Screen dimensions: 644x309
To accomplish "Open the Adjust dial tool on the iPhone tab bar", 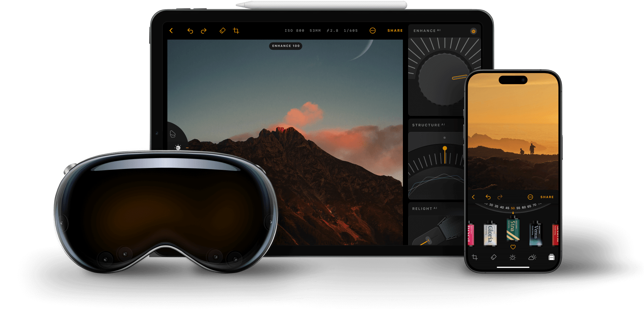I will point(513,257).
